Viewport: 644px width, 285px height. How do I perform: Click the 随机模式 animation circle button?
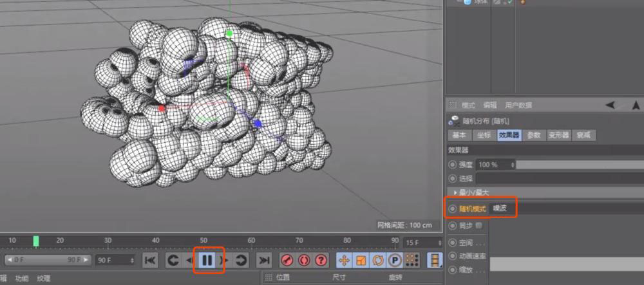tap(453, 208)
